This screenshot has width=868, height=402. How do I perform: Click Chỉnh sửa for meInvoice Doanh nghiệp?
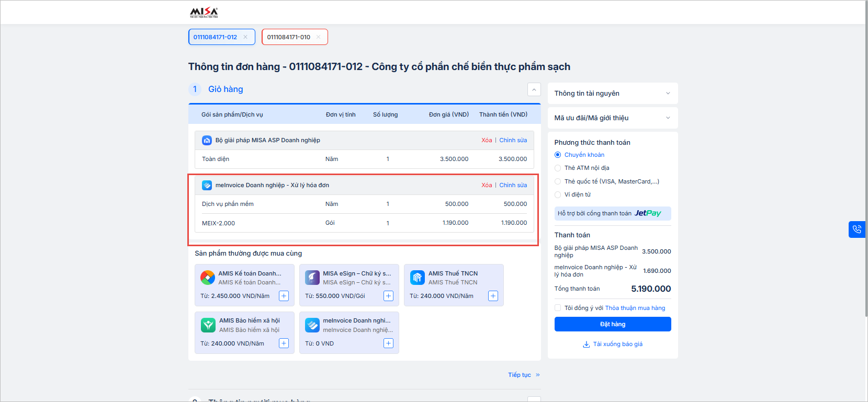coord(513,185)
